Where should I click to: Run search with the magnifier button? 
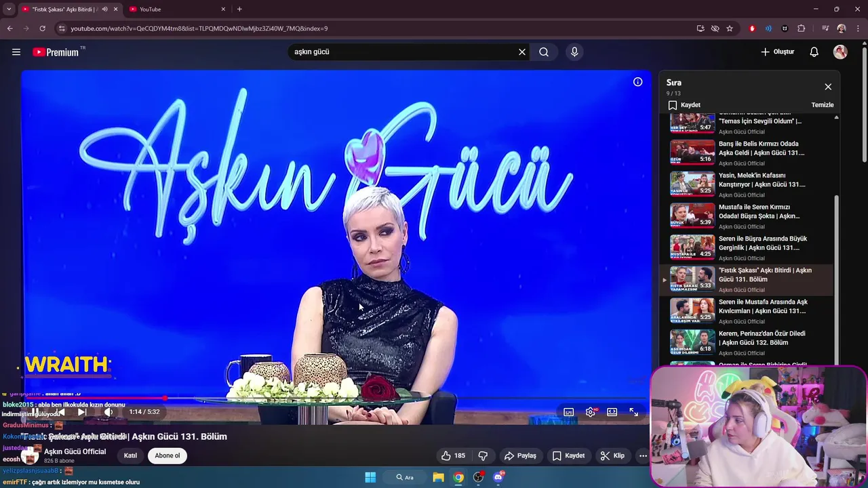[544, 52]
